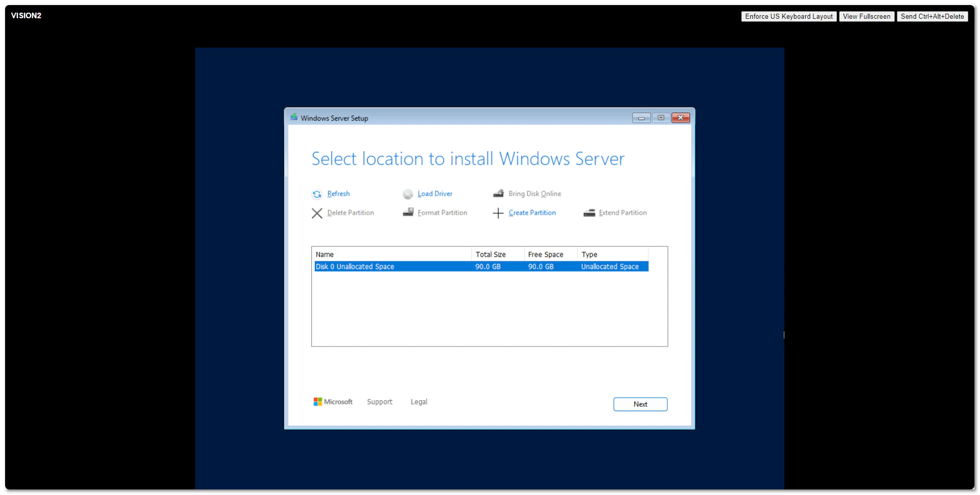
Task: Click the Unallocated Space type cell
Action: (610, 266)
